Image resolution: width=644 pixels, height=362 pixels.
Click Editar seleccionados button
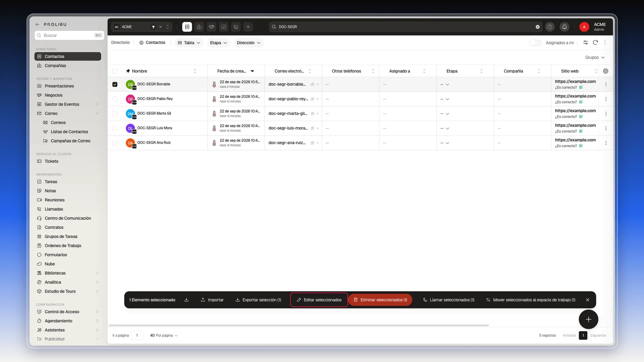(319, 300)
